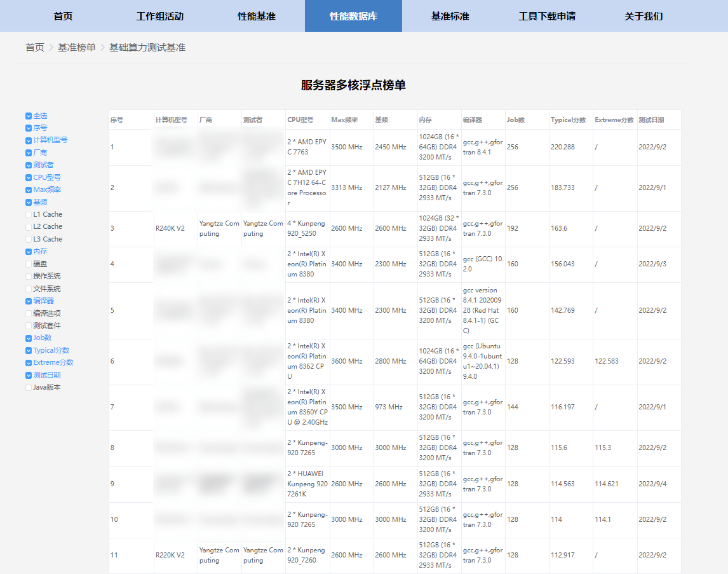Uncheck the CPU型号 checkbox

click(29, 177)
